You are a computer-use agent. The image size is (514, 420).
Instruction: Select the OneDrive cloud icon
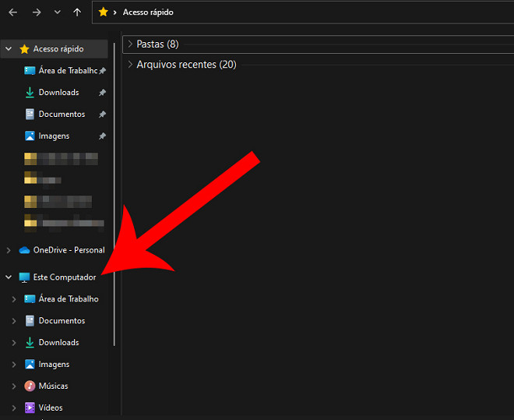24,250
